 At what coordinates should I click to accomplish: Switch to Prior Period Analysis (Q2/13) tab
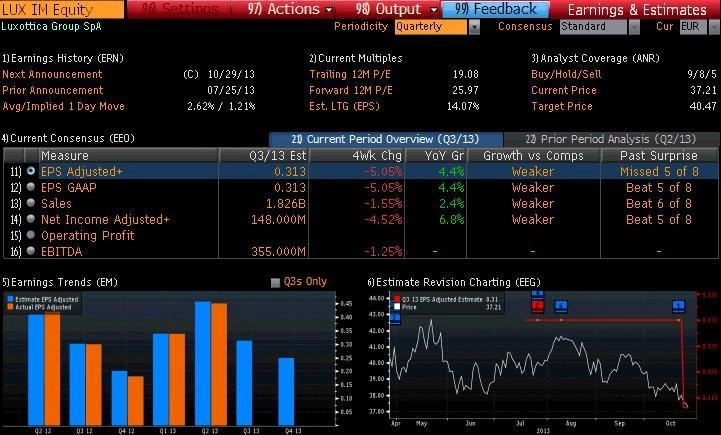pyautogui.click(x=611, y=139)
